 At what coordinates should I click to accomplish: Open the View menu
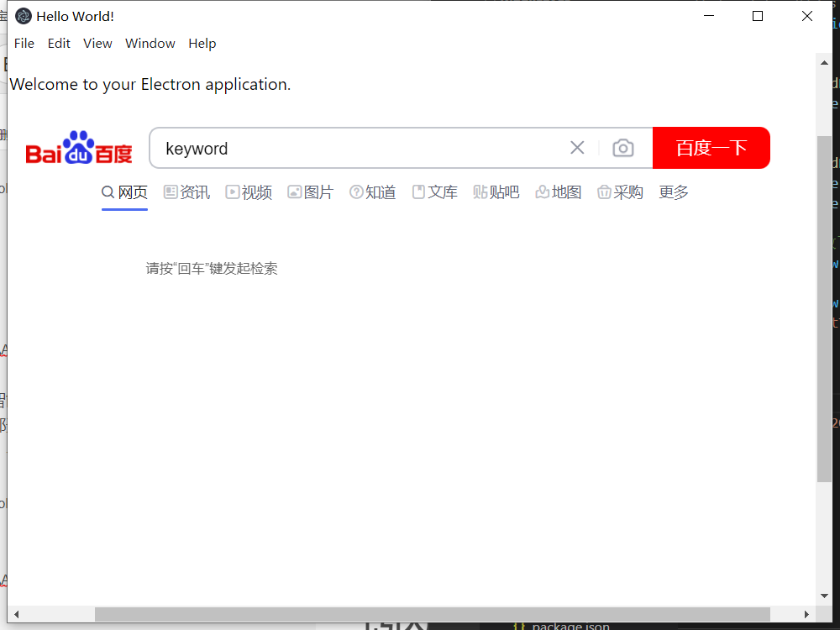click(x=97, y=44)
